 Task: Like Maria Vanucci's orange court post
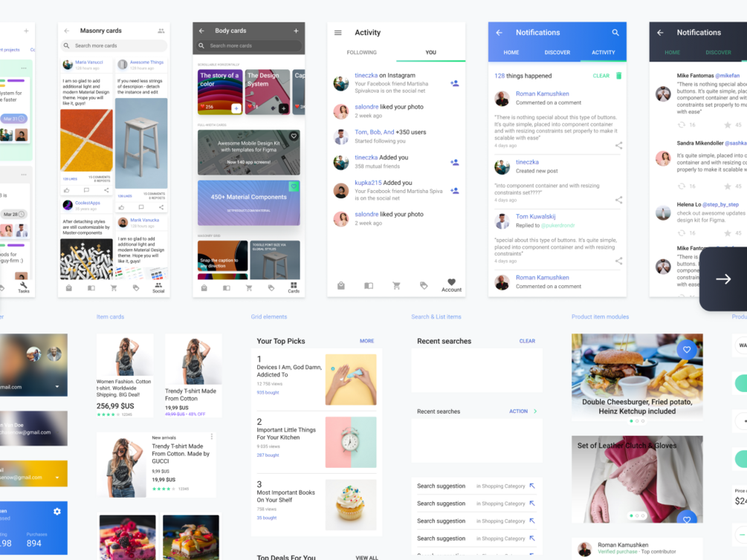pyautogui.click(x=67, y=190)
